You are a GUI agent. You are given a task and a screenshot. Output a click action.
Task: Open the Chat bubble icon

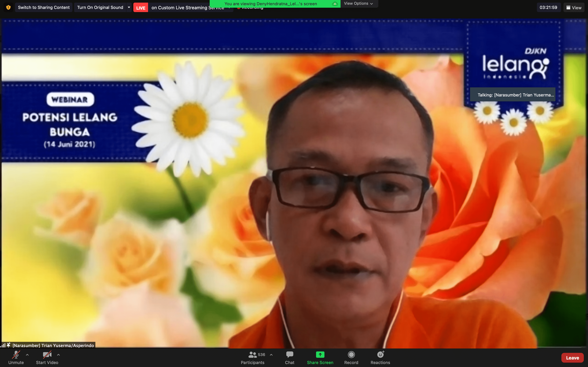click(289, 355)
